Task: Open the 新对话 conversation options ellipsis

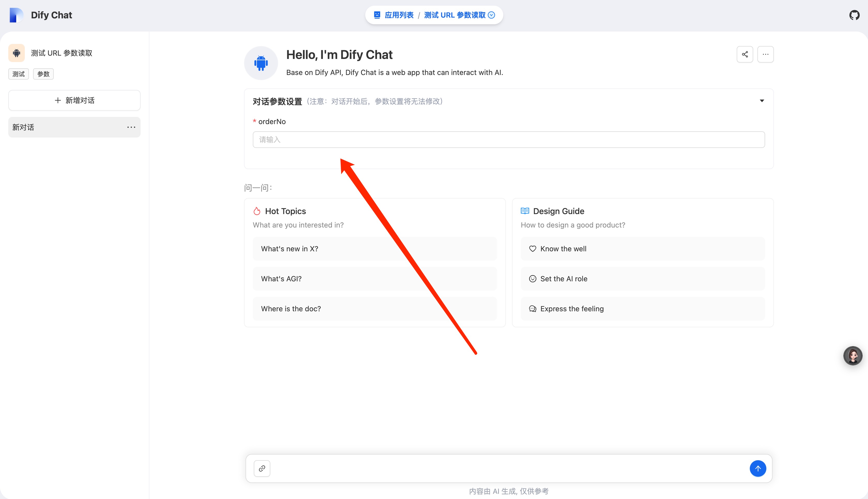Action: 131,127
